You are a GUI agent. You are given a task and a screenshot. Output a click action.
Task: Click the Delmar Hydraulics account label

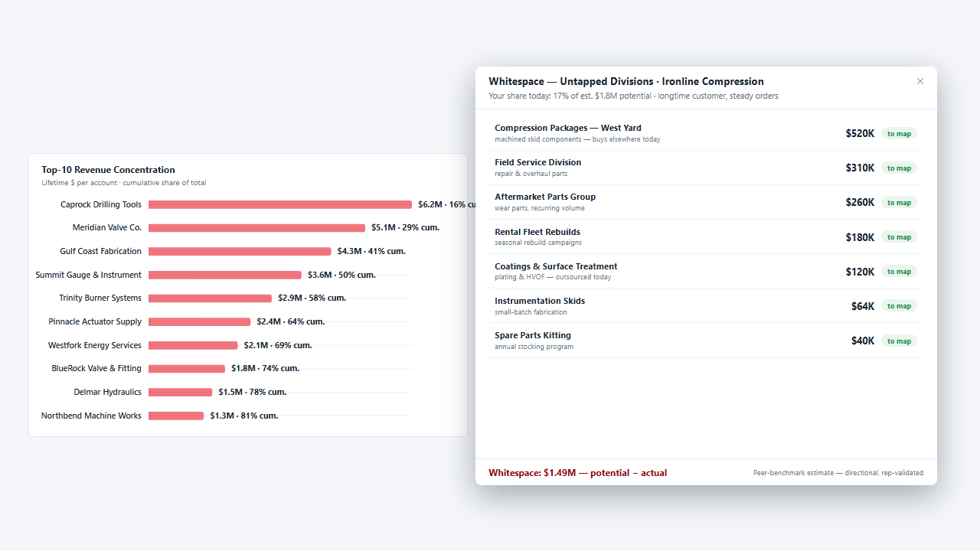pos(107,392)
